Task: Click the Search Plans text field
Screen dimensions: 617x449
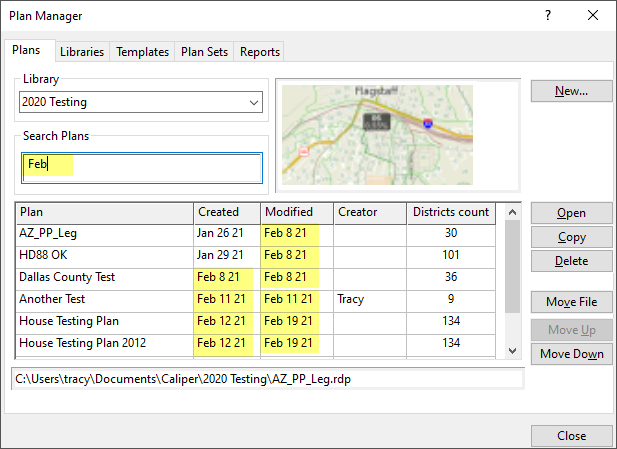Action: (142, 167)
